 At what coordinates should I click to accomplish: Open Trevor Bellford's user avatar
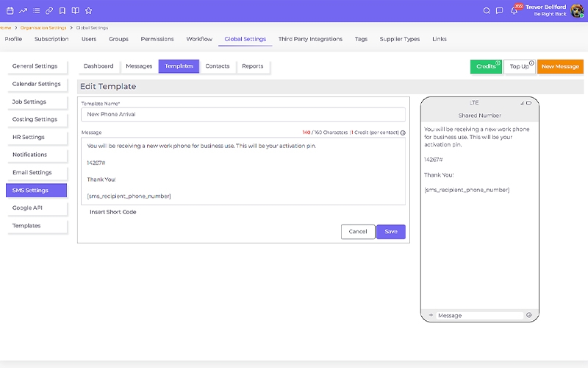click(x=577, y=10)
